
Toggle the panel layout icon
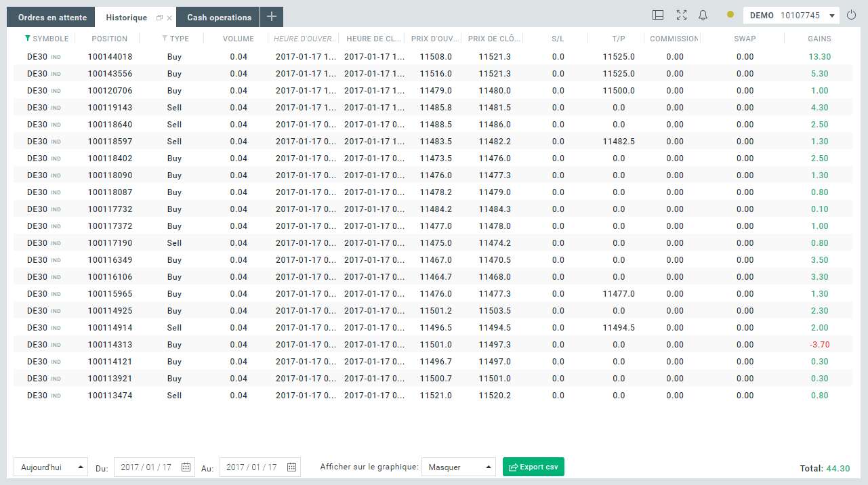[x=657, y=15]
